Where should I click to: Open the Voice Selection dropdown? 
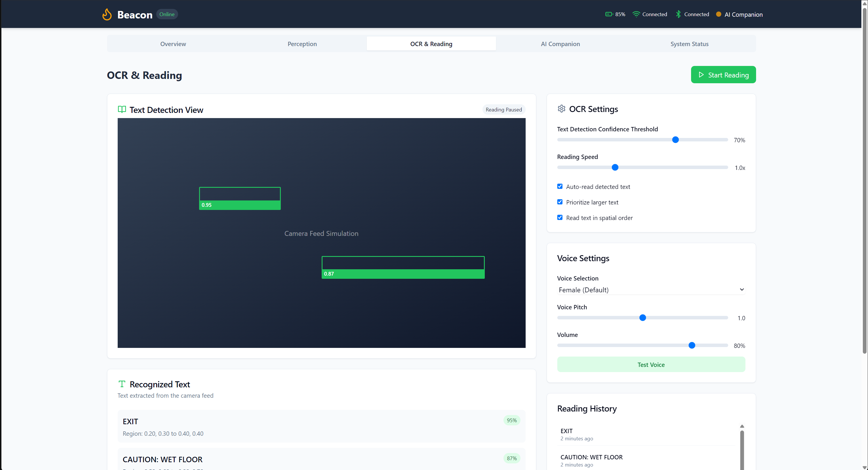pyautogui.click(x=651, y=289)
